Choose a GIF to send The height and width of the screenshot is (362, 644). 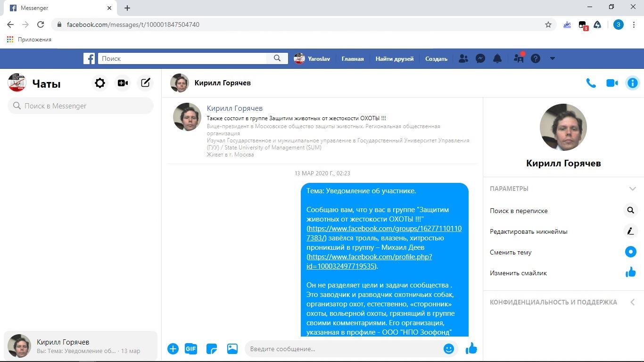click(x=191, y=349)
